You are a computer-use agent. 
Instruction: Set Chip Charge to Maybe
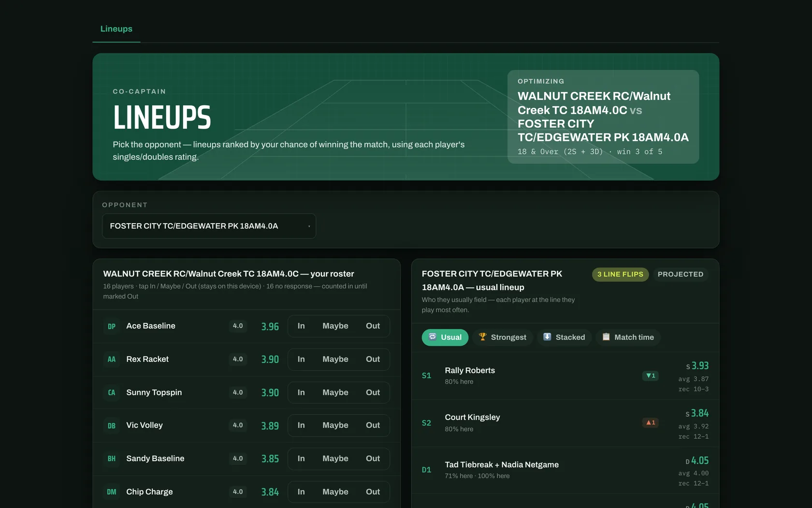[x=335, y=492]
